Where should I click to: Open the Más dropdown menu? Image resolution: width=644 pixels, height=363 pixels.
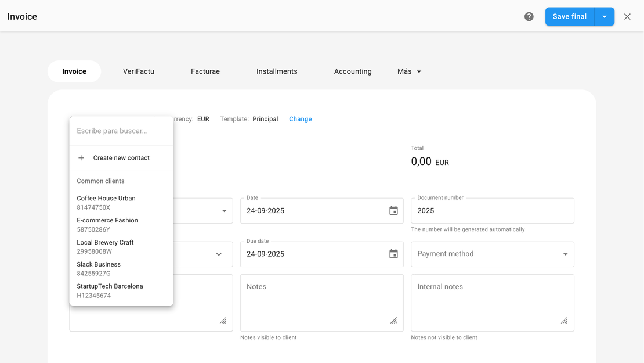(x=409, y=71)
